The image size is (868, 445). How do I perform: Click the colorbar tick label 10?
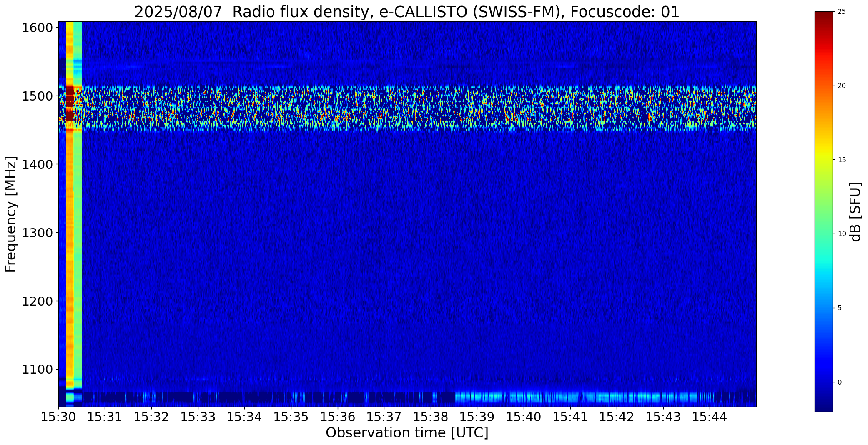[842, 234]
